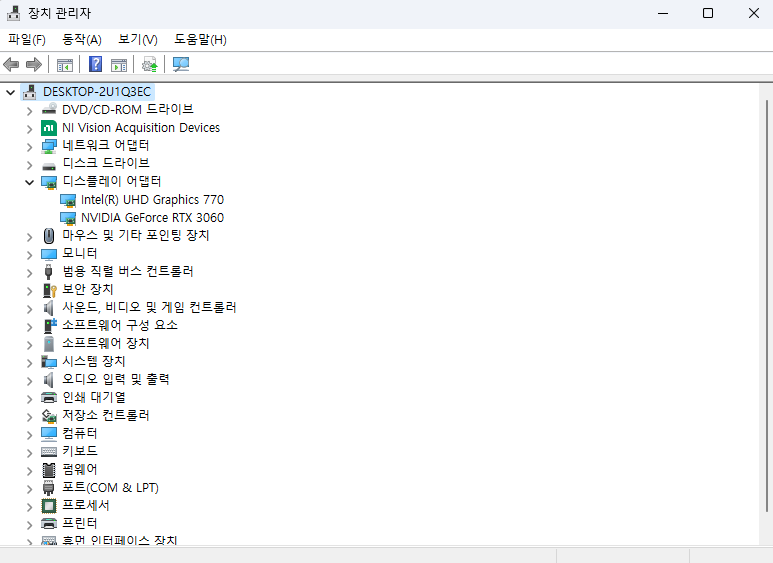
Task: Expand the 사운드, 비디오 및 게임 컨트롤러 category
Action: point(30,309)
